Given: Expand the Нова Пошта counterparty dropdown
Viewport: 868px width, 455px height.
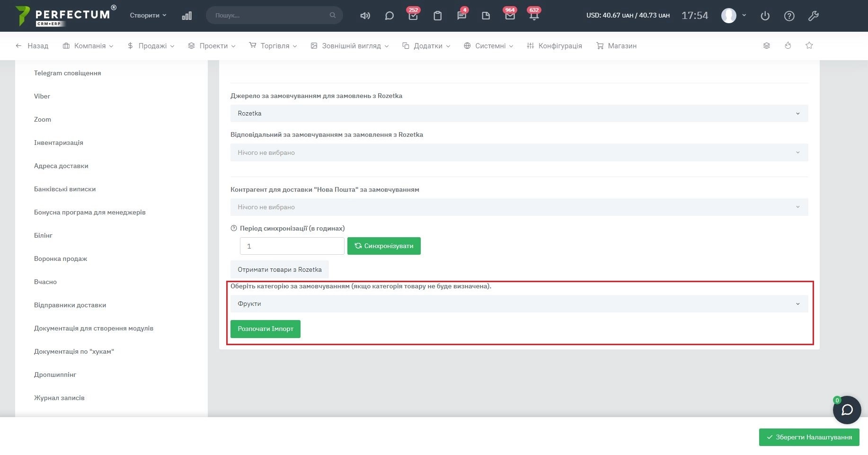Looking at the screenshot, I should point(519,207).
